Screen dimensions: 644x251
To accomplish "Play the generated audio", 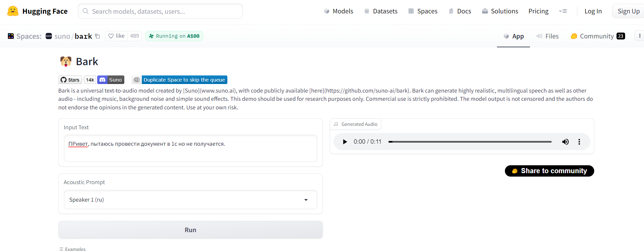I will pyautogui.click(x=345, y=142).
